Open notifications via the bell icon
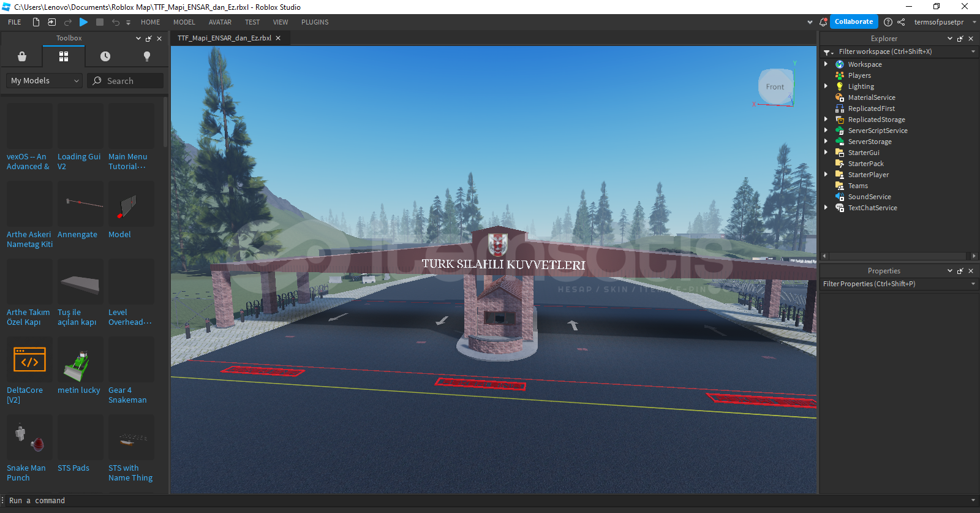The height and width of the screenshot is (513, 980). point(823,22)
